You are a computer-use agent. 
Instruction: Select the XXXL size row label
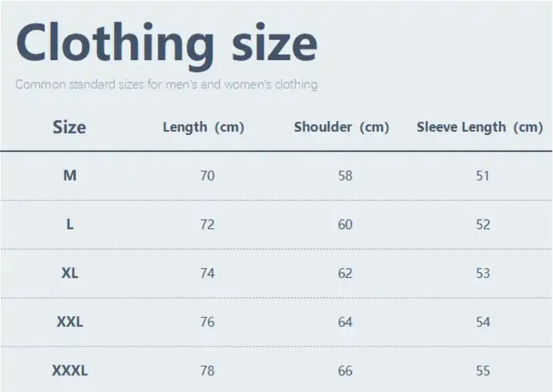[x=69, y=371]
